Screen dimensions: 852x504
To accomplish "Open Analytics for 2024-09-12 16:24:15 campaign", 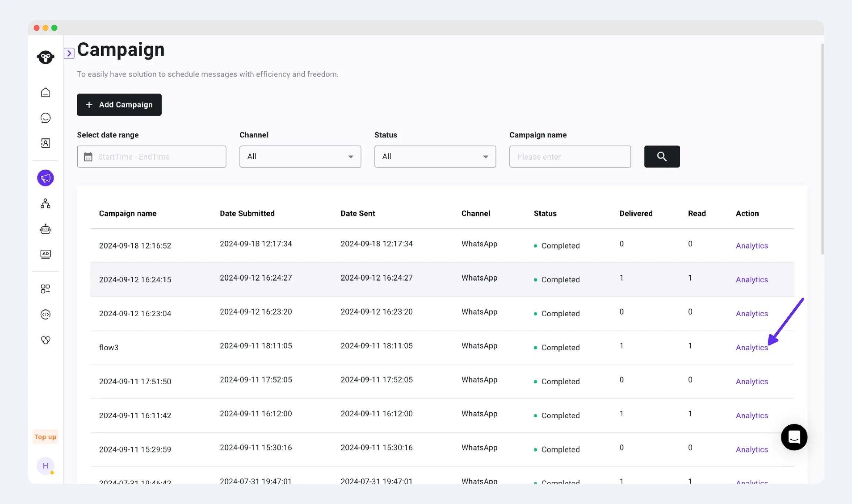I will (752, 280).
